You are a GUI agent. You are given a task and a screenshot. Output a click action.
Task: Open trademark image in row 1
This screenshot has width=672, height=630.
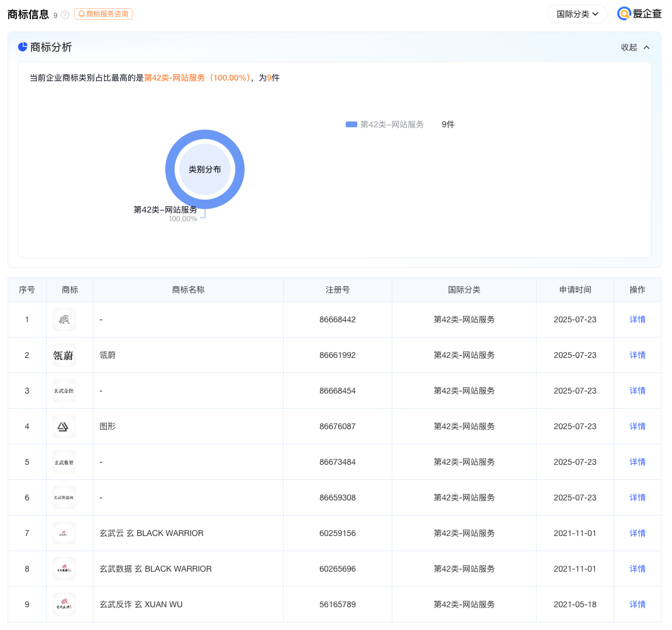[x=64, y=319]
